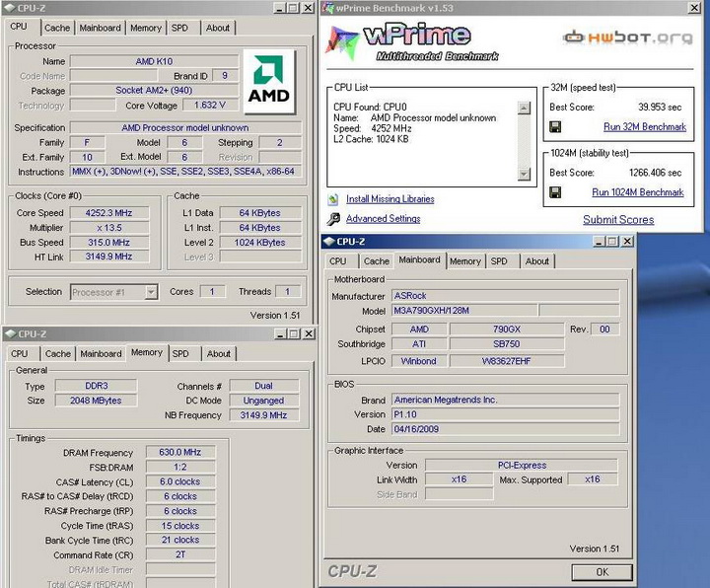Click Run 32M Benchmark link

[x=645, y=127]
